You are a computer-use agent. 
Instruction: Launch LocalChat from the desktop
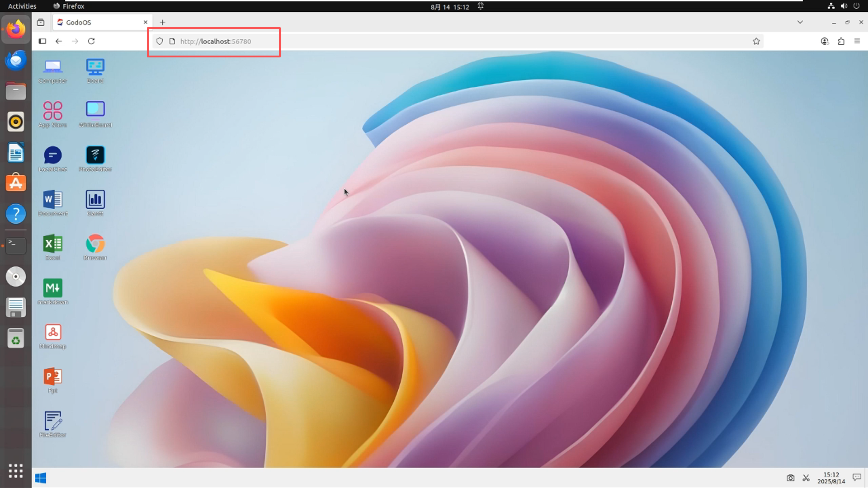coord(53,159)
